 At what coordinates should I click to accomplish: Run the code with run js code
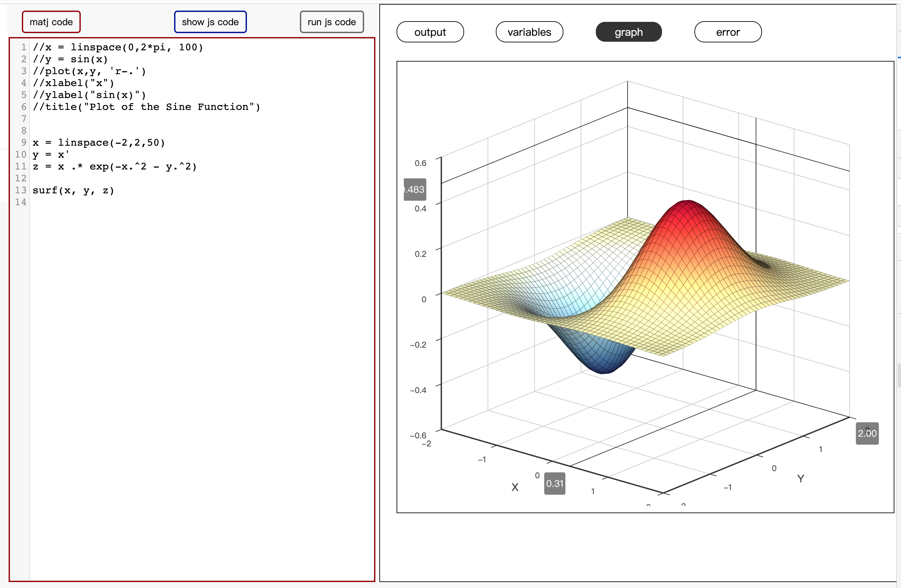(x=331, y=22)
